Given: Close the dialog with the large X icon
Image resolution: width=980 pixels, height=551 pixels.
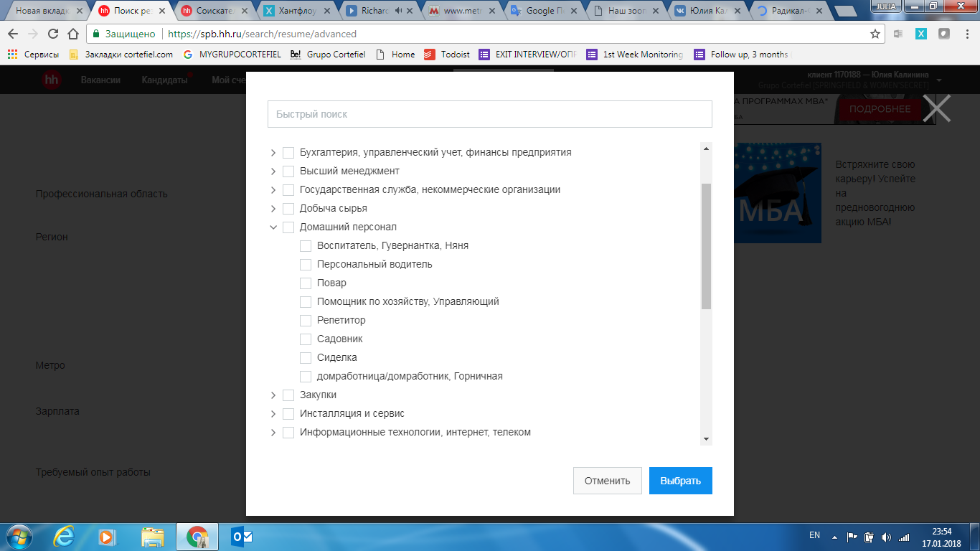Looking at the screenshot, I should click(x=936, y=109).
